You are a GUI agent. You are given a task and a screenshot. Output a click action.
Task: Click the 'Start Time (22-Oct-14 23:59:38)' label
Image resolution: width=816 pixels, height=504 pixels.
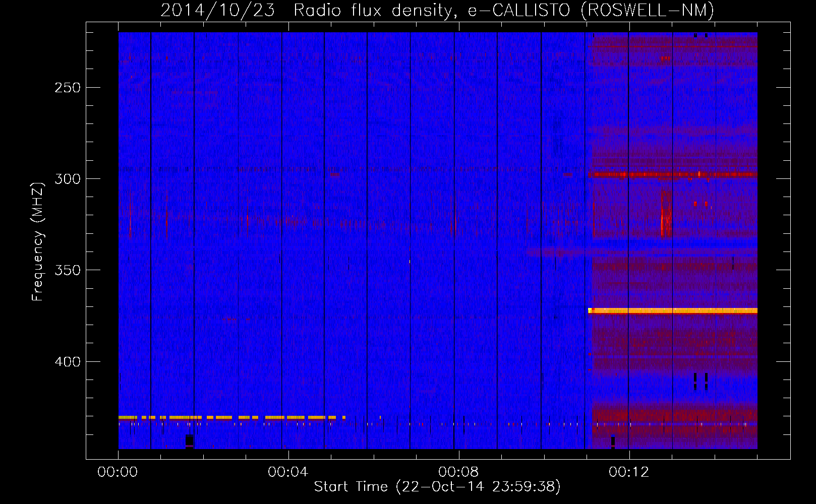pyautogui.click(x=437, y=486)
